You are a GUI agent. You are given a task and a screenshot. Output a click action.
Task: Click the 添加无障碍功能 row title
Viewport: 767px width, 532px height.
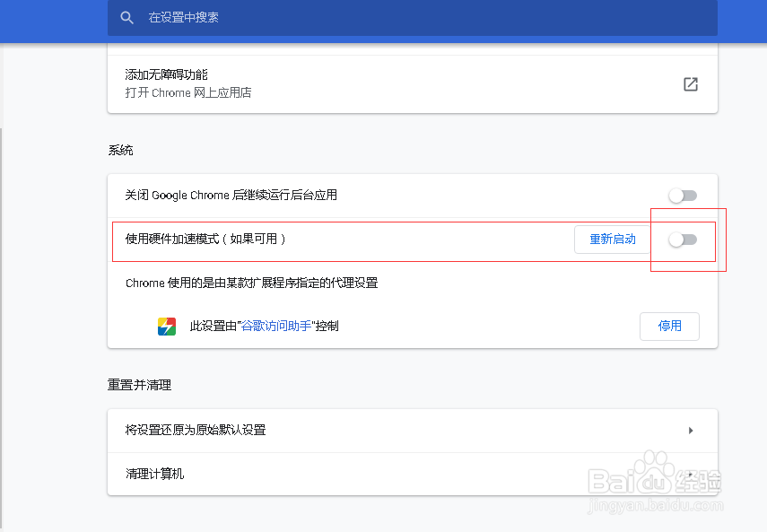tap(167, 74)
